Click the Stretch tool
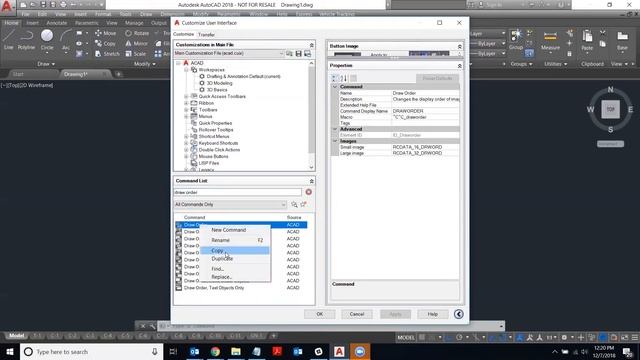This screenshot has width=640, height=360. (107, 53)
